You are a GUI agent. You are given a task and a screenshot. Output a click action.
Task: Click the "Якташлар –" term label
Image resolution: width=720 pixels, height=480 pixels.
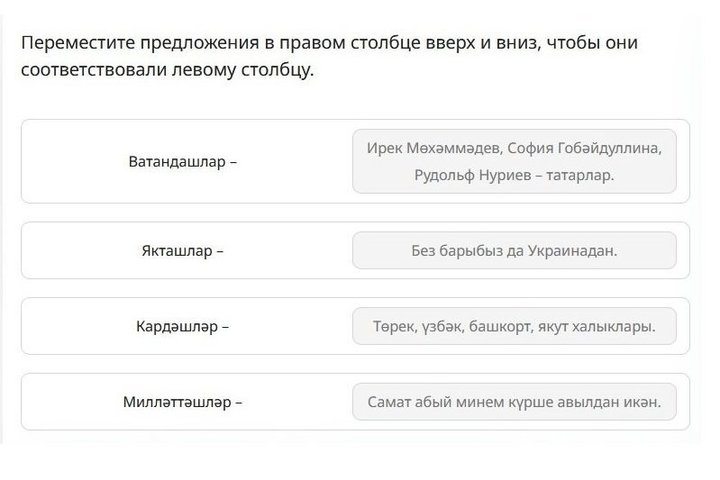point(183,250)
